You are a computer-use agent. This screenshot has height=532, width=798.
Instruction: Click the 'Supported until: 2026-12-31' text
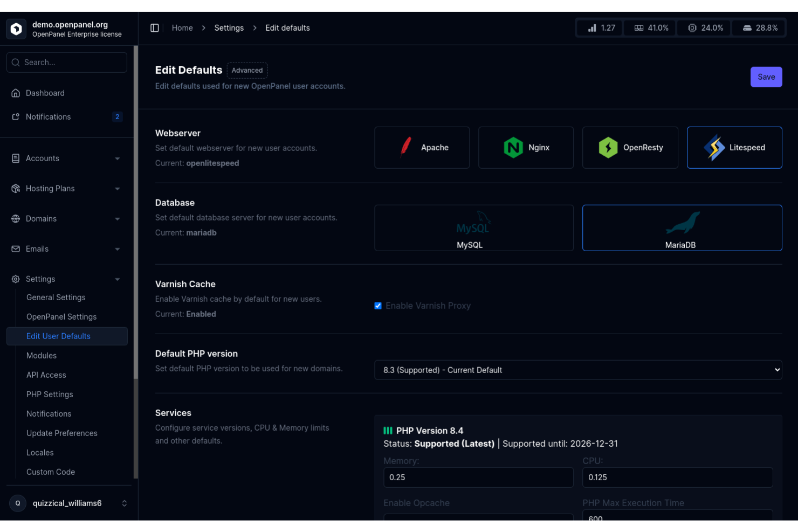560,444
